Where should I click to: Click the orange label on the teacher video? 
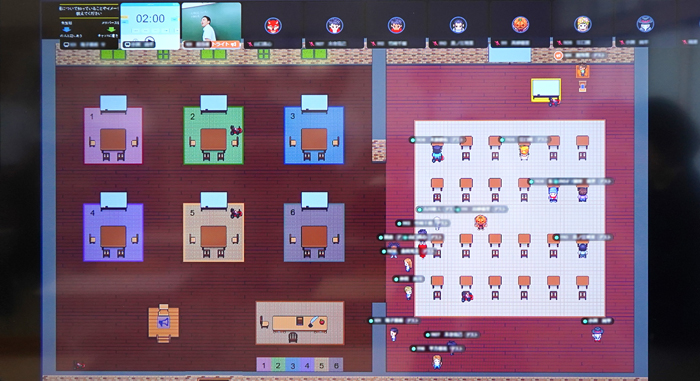225,44
